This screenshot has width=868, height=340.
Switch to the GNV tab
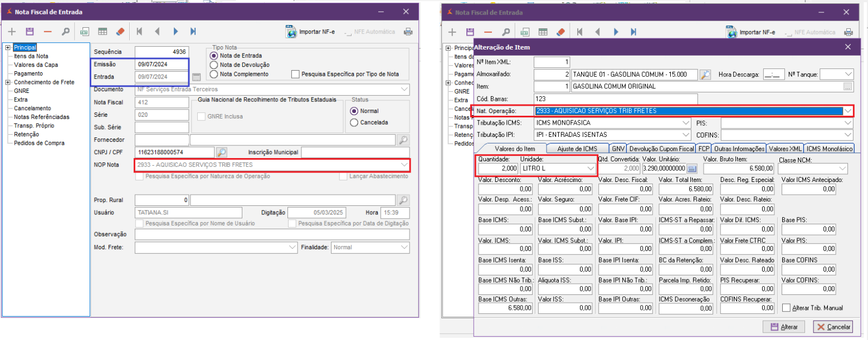(x=618, y=149)
